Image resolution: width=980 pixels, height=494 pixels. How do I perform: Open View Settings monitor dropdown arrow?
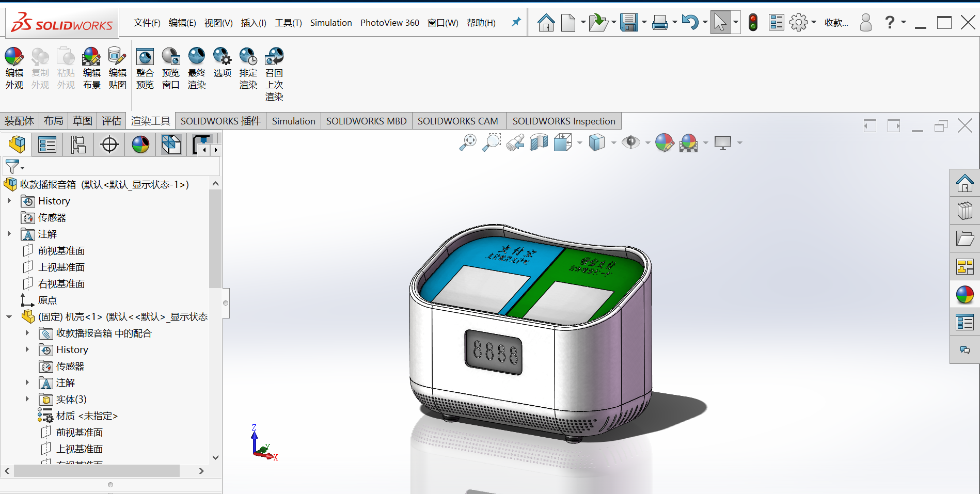(x=740, y=143)
